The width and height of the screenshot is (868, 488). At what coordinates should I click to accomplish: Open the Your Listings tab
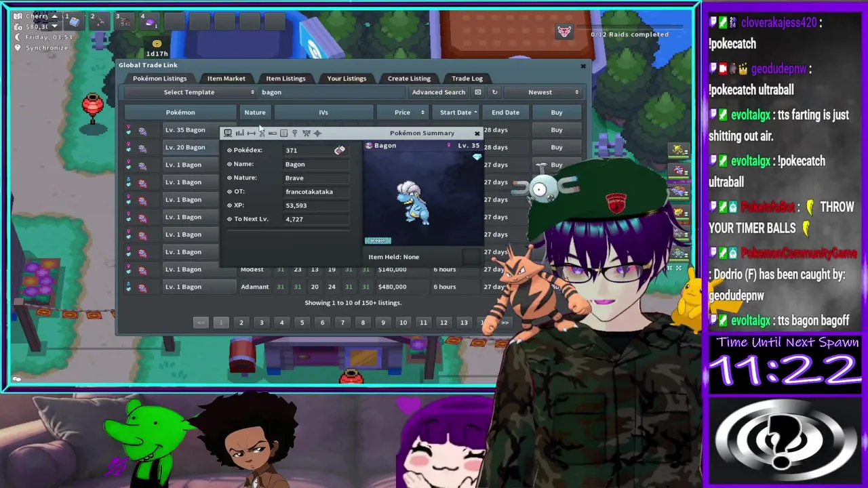click(x=347, y=79)
